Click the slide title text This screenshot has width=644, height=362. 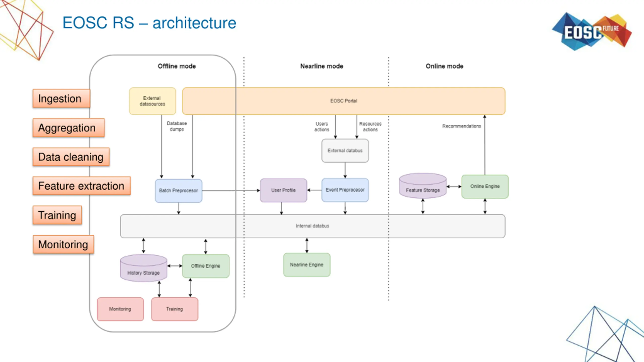(x=149, y=23)
